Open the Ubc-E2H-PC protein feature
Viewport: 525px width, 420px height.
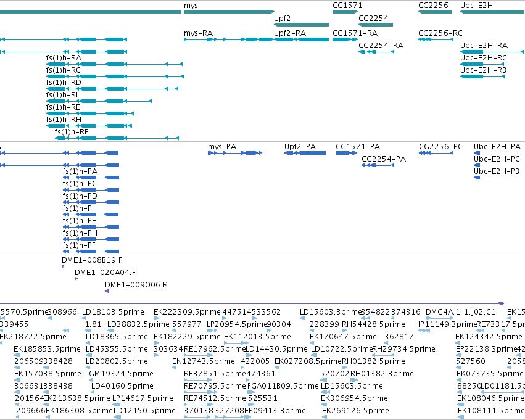pyautogui.click(x=477, y=165)
